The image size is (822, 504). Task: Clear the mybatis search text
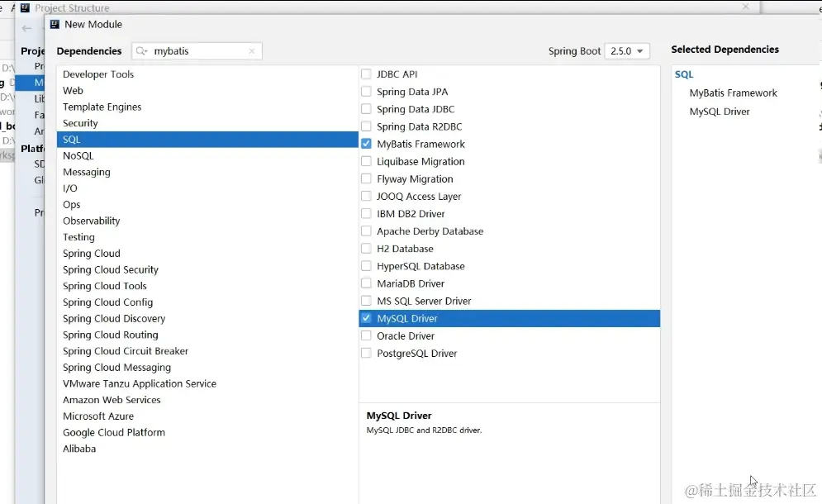coord(252,51)
